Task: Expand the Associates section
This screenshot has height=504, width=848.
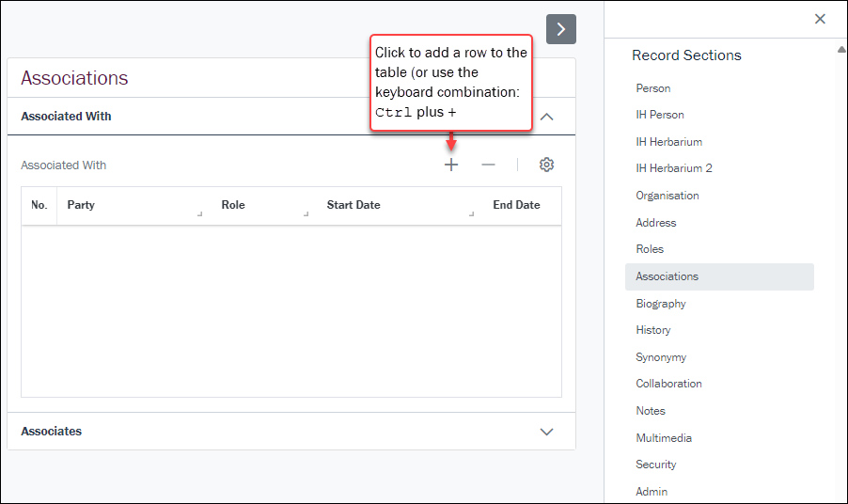Action: click(546, 432)
